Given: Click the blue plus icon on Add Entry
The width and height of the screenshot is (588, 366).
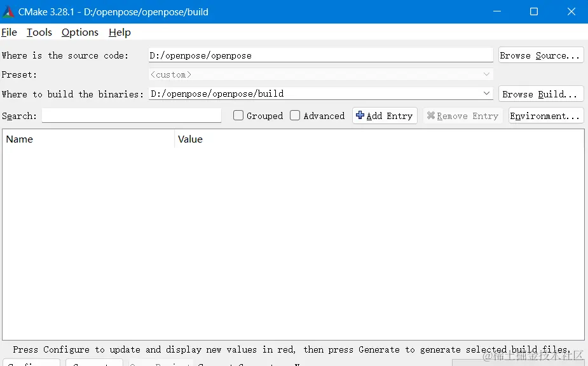Looking at the screenshot, I should pos(360,115).
